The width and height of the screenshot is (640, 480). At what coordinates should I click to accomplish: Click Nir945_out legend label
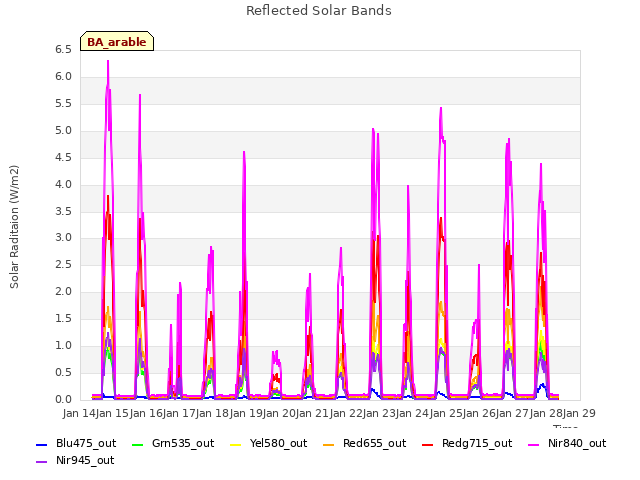point(85,460)
